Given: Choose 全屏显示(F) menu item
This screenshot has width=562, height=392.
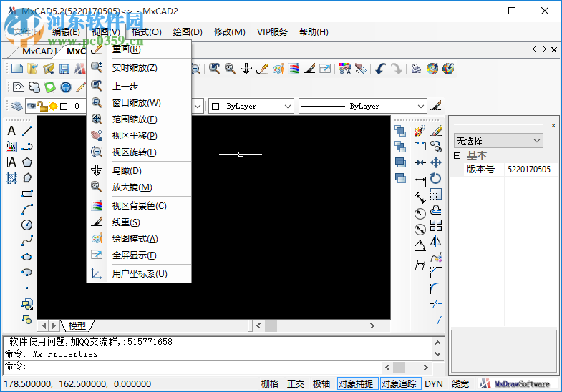Looking at the screenshot, I should pyautogui.click(x=139, y=255).
